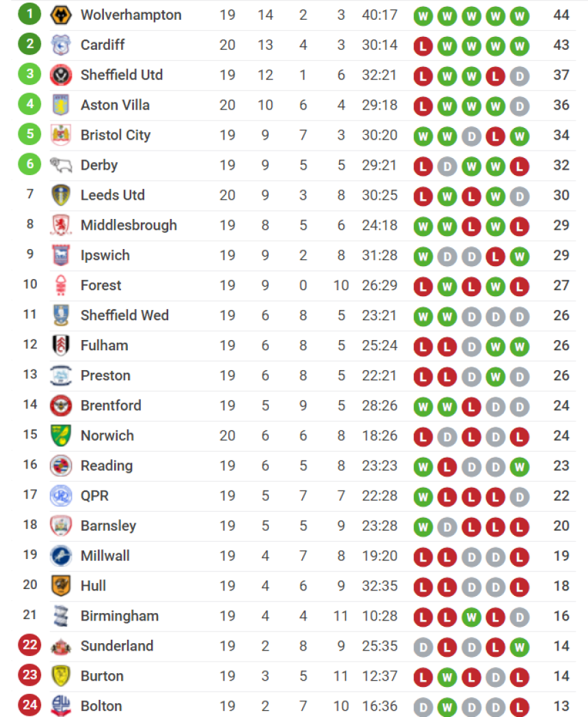Open the Bristol City team link

click(x=116, y=135)
